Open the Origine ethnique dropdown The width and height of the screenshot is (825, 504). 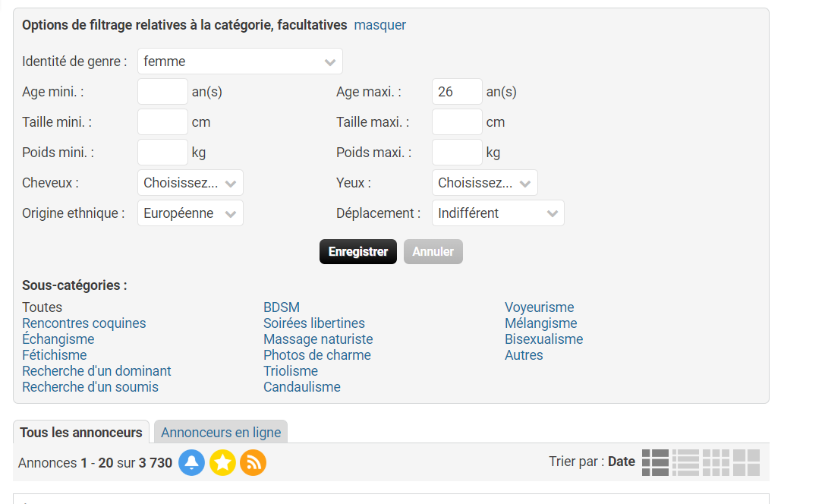[191, 213]
